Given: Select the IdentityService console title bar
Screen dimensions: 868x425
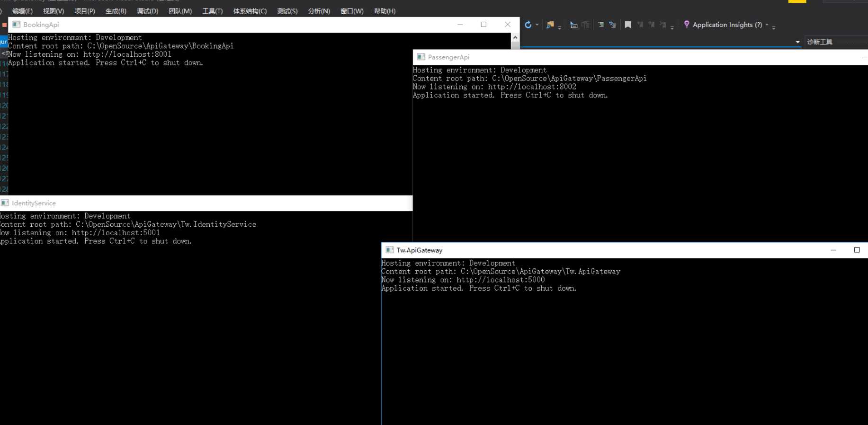Looking at the screenshot, I should [206, 203].
